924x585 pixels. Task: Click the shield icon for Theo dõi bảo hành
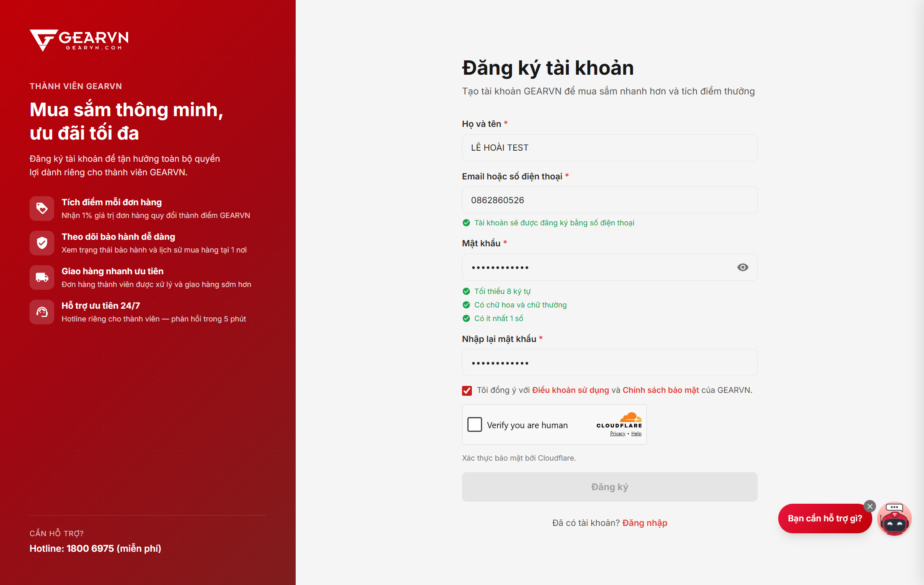point(42,243)
